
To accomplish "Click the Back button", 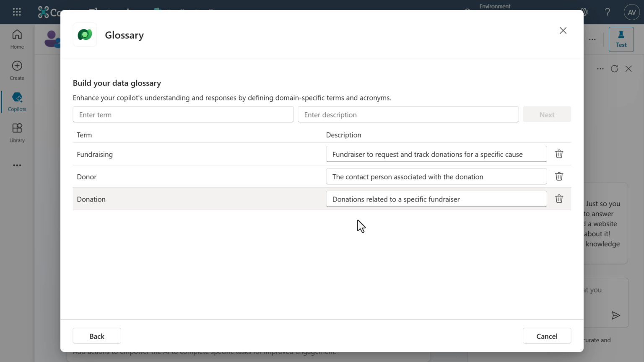I will (x=97, y=336).
